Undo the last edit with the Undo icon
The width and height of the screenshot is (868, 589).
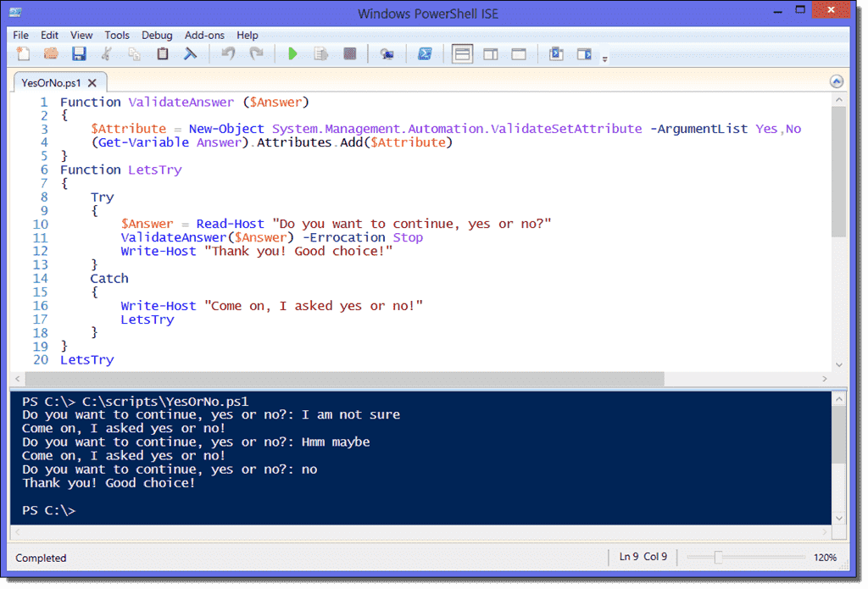(x=227, y=53)
